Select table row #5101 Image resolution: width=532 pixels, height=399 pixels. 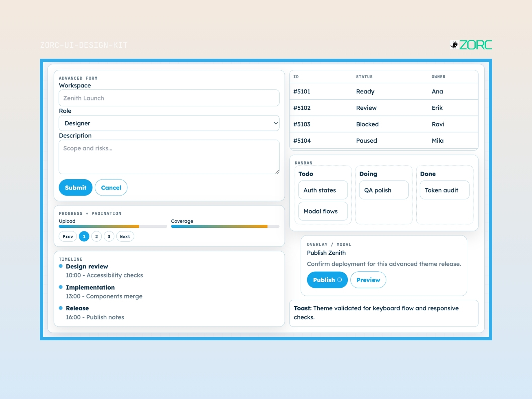384,91
